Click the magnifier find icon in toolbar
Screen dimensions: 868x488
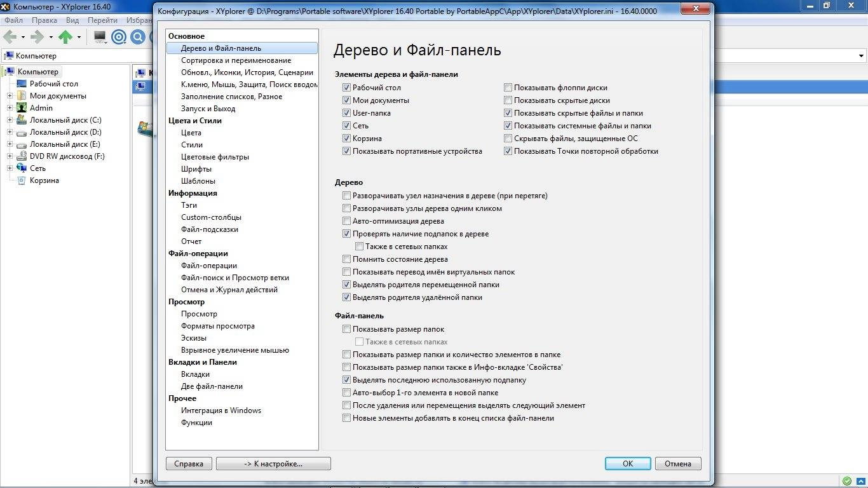tap(138, 37)
